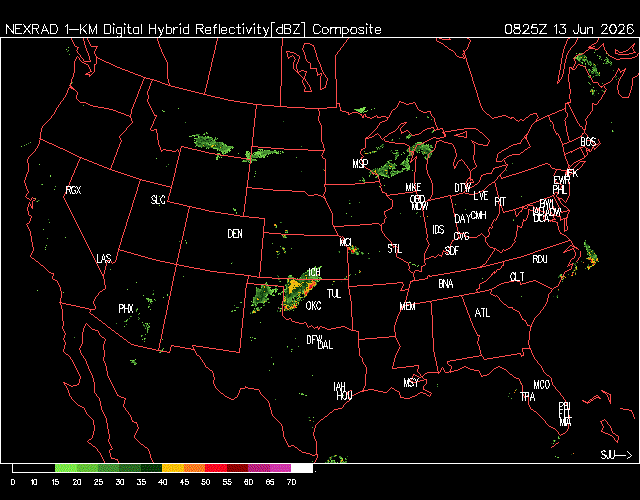640x500 pixels.
Task: Click the EWR station label
Action: click(562, 180)
